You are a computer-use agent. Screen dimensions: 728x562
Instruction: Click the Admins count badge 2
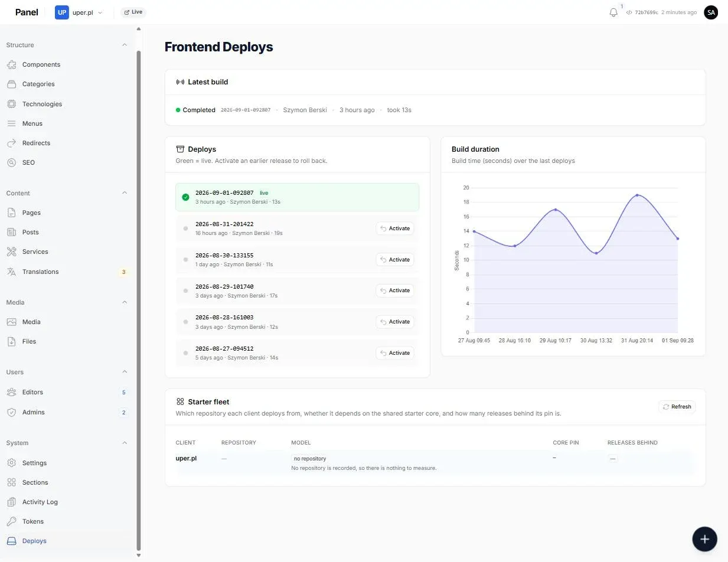coord(123,413)
